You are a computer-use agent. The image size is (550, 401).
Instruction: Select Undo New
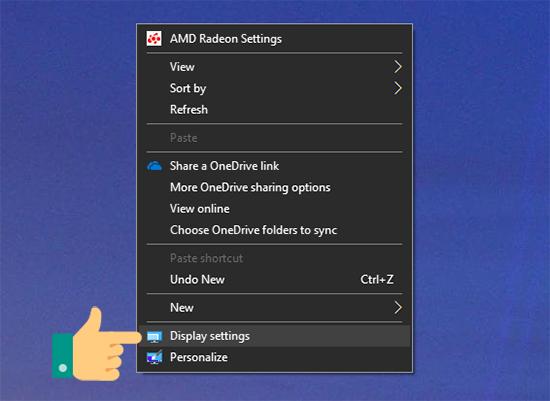click(x=274, y=280)
